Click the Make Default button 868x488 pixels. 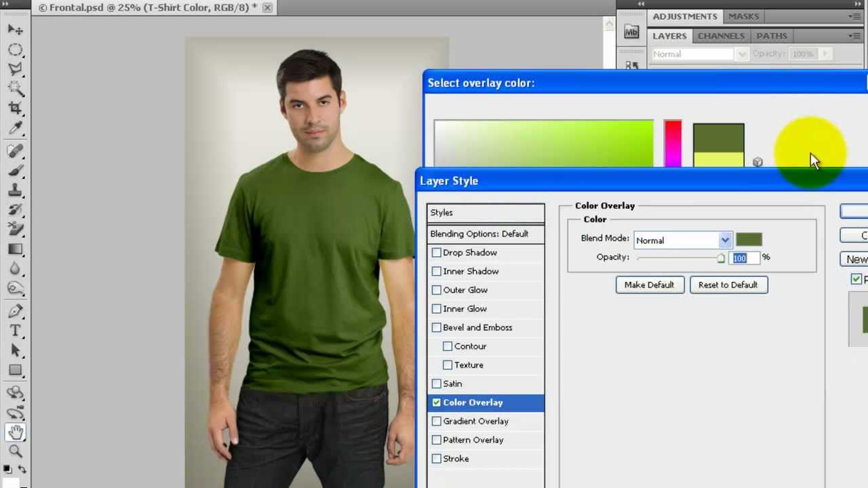point(649,285)
